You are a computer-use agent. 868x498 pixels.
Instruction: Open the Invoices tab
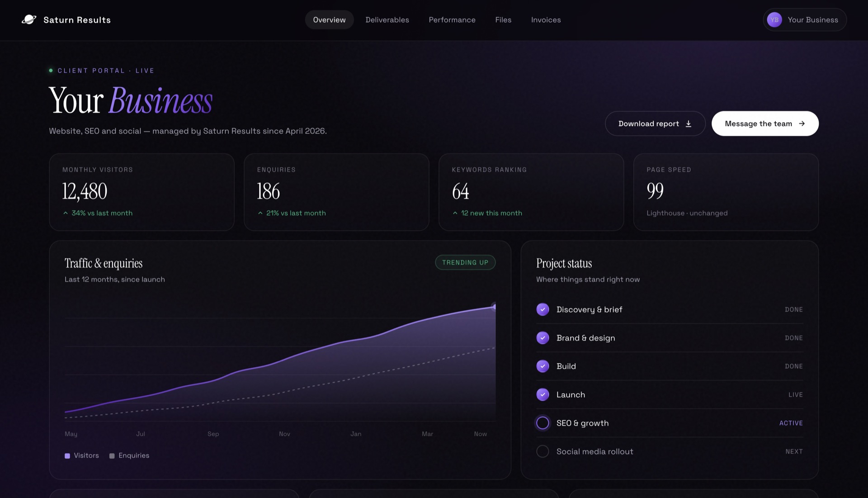[x=546, y=20]
